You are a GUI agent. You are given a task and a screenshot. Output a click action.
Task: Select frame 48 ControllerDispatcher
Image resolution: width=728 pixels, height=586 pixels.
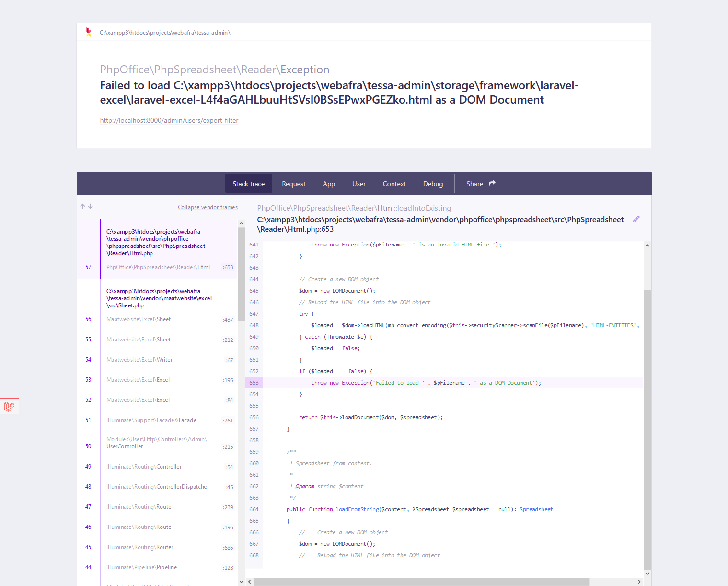tap(157, 487)
